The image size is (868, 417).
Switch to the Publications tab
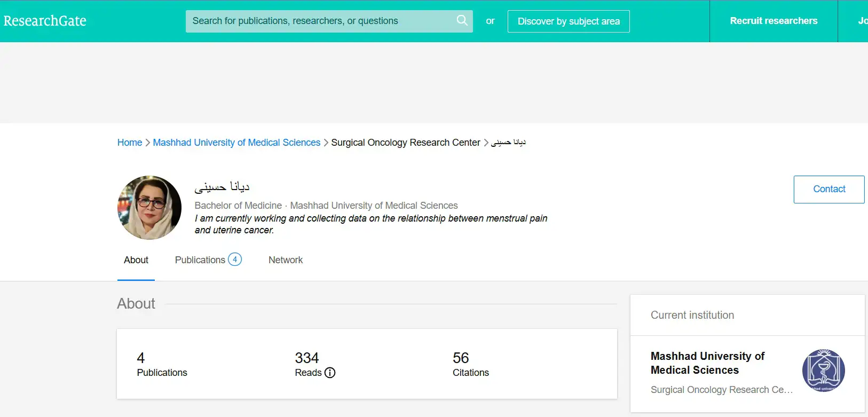coord(200,260)
